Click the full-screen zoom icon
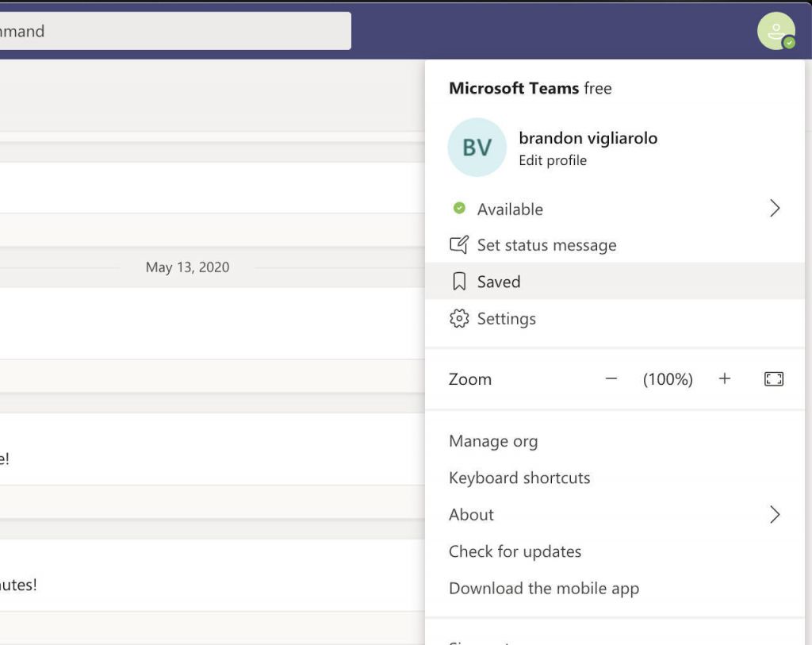This screenshot has height=645, width=812. (774, 379)
